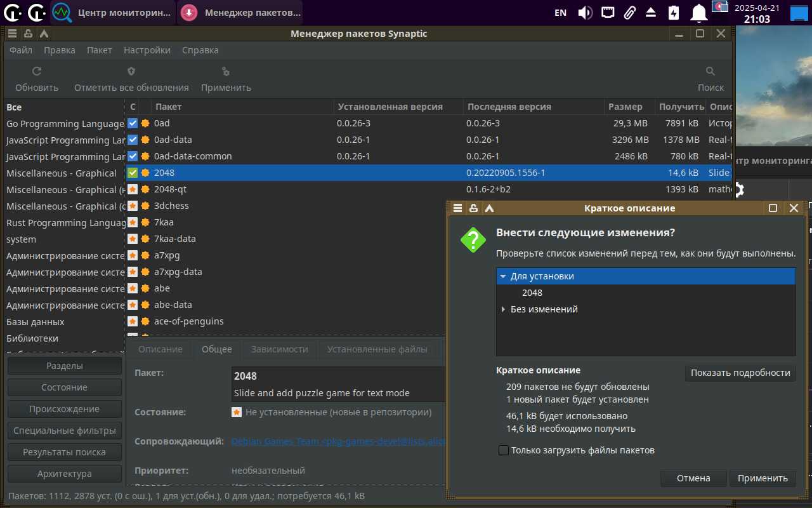Open the Справка menu
The width and height of the screenshot is (812, 508).
point(200,50)
